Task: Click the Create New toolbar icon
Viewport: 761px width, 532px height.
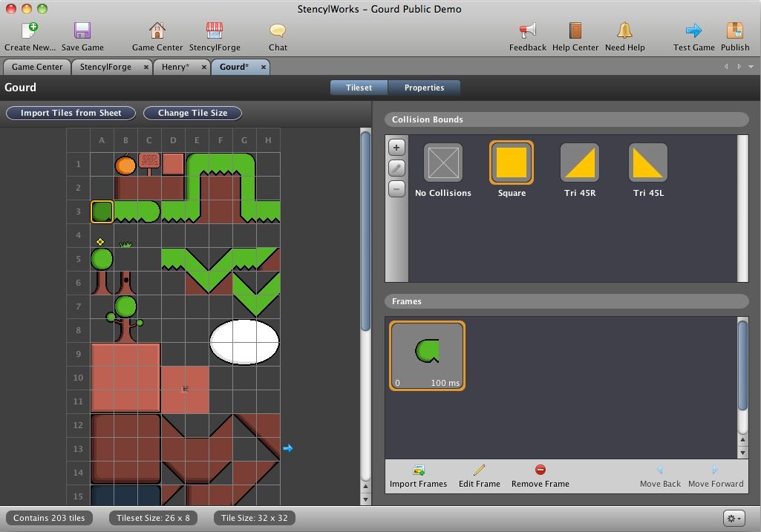Action: tap(30, 30)
